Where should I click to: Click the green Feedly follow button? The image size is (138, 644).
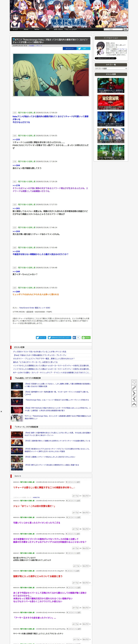[x=86, y=337]
